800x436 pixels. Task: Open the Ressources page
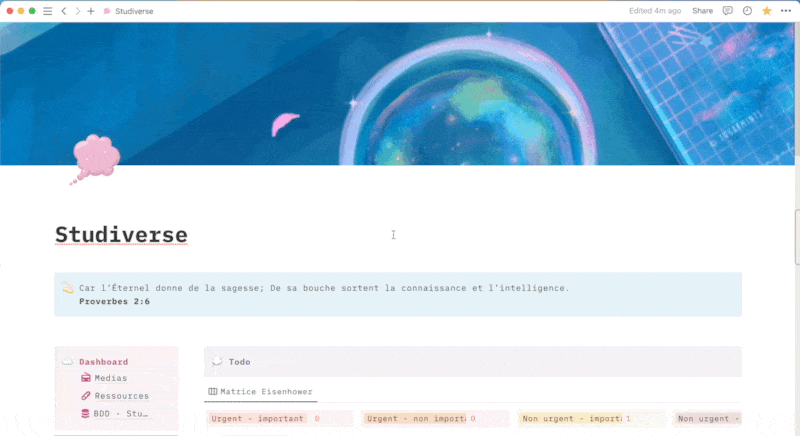(121, 396)
